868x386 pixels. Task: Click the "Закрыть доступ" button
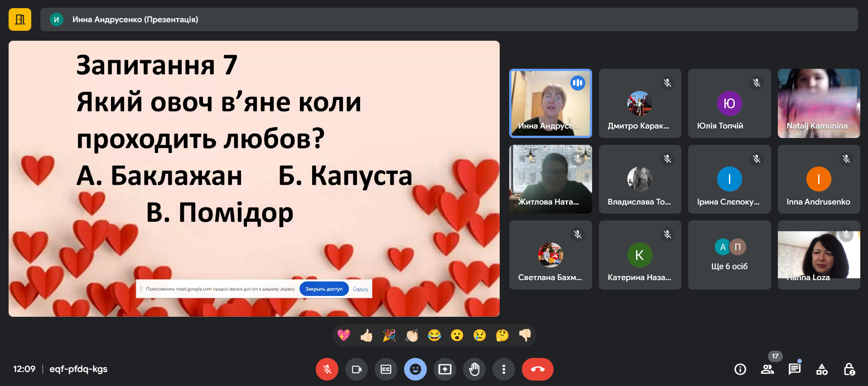pos(324,289)
